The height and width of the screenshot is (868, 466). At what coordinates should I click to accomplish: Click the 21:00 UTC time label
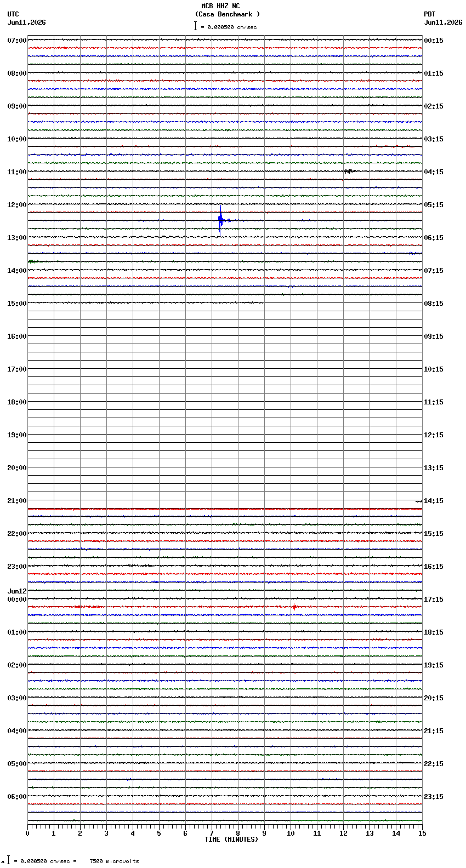point(17,501)
